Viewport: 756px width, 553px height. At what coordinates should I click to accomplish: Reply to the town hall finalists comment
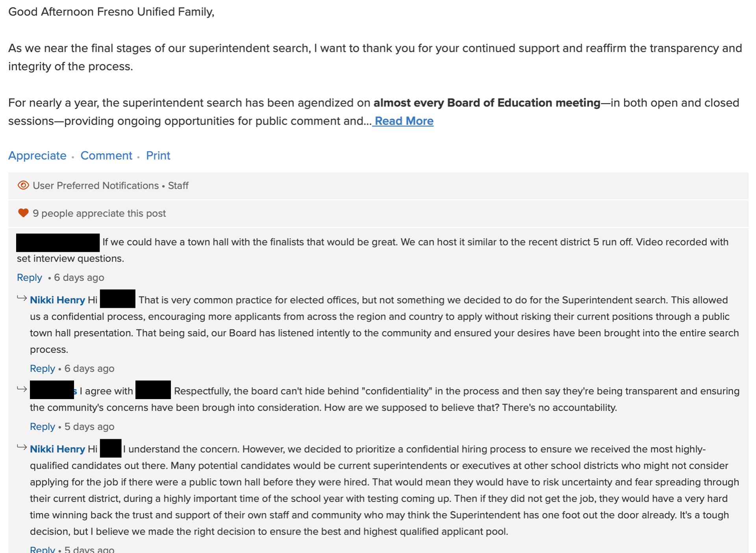[29, 277]
